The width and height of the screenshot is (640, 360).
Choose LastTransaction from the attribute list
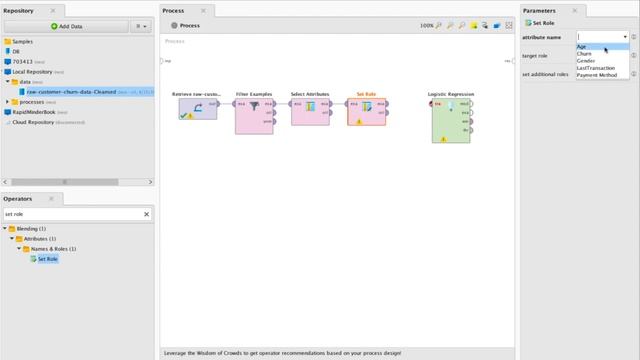(602, 68)
